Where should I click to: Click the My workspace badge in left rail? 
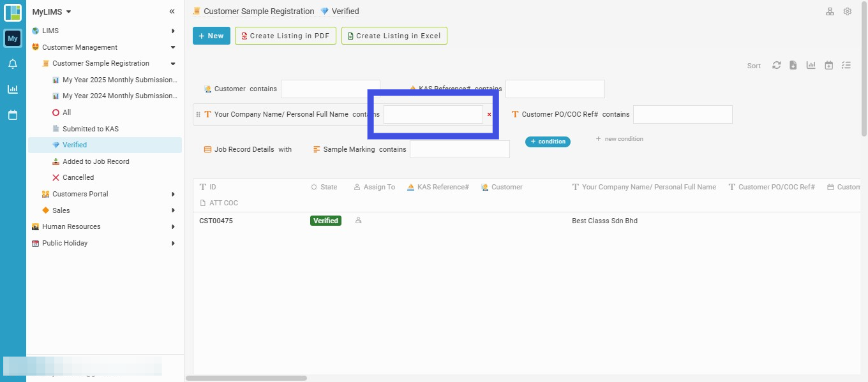click(x=13, y=38)
